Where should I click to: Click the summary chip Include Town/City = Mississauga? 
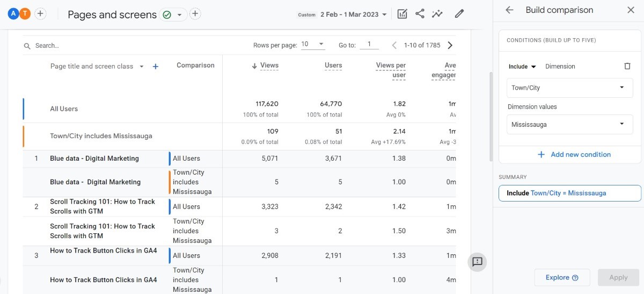pyautogui.click(x=569, y=193)
